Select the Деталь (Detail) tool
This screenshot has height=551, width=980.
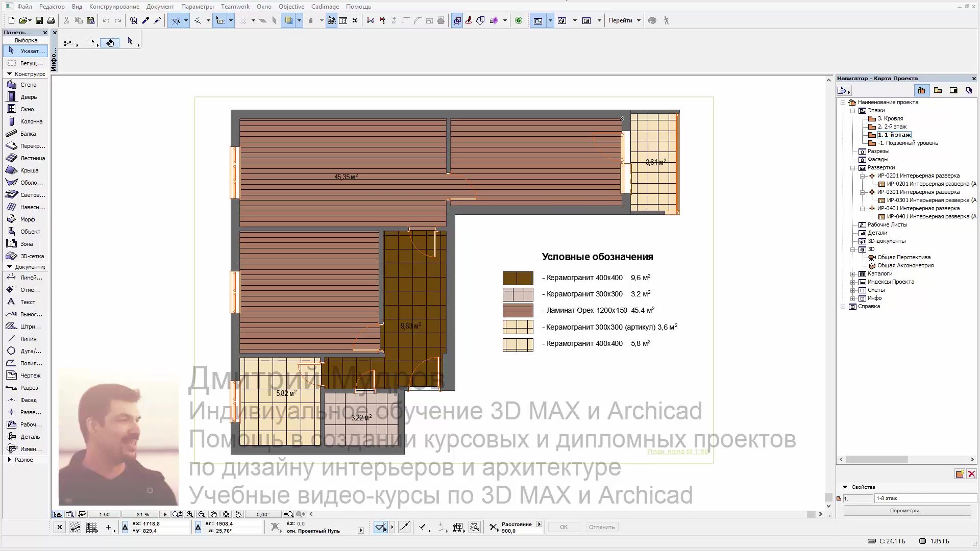[26, 437]
